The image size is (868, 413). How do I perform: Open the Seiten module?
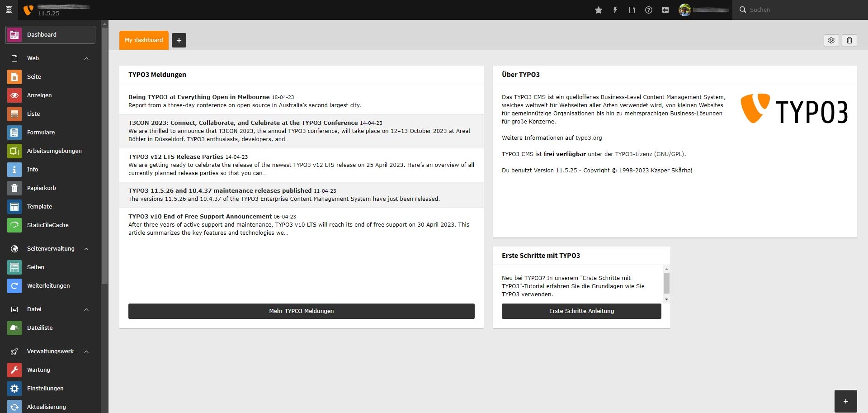click(50, 267)
